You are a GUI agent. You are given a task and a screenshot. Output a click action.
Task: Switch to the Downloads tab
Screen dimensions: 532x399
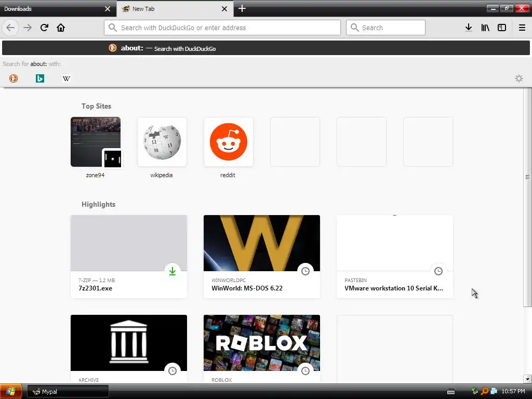(58, 9)
